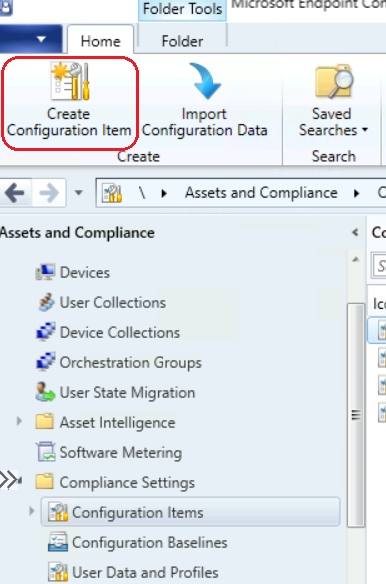This screenshot has width=386, height=584.
Task: Collapse the Compliance Settings tree node
Action: [x=19, y=481]
